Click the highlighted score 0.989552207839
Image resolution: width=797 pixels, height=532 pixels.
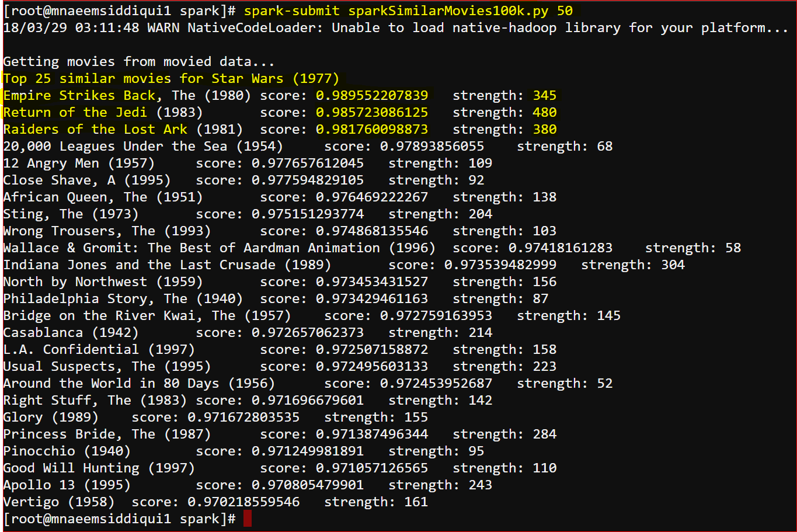point(372,95)
